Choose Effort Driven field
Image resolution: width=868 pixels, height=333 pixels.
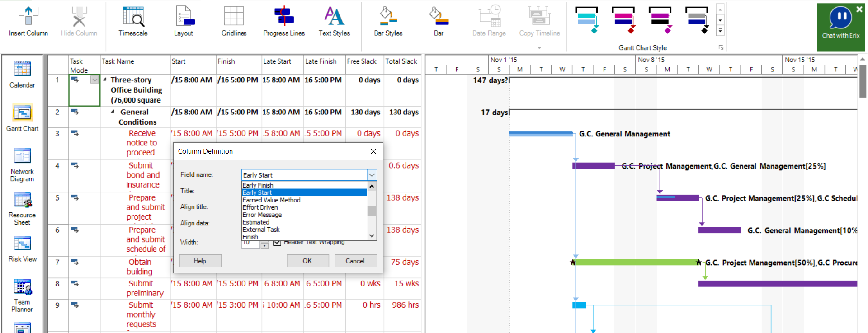[304, 207]
